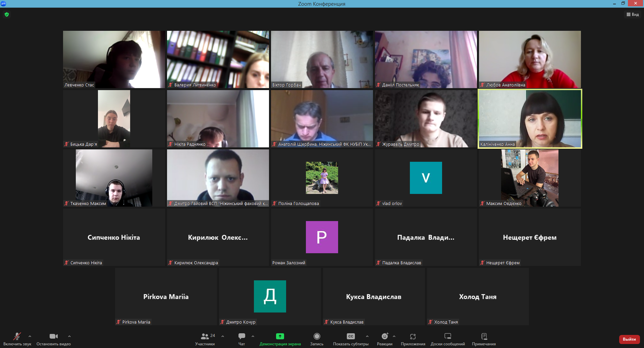Viewport: 644px width, 348px height.
Task: Select Левченко Стас video tile
Action: (114, 60)
